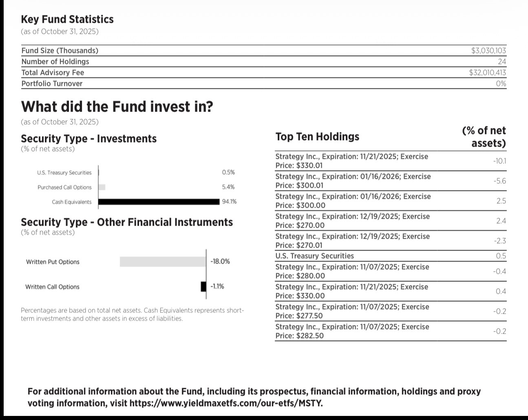This screenshot has width=528, height=420.
Task: Click the Strategy Inc. $330.01 exercise price holding
Action: click(351, 161)
